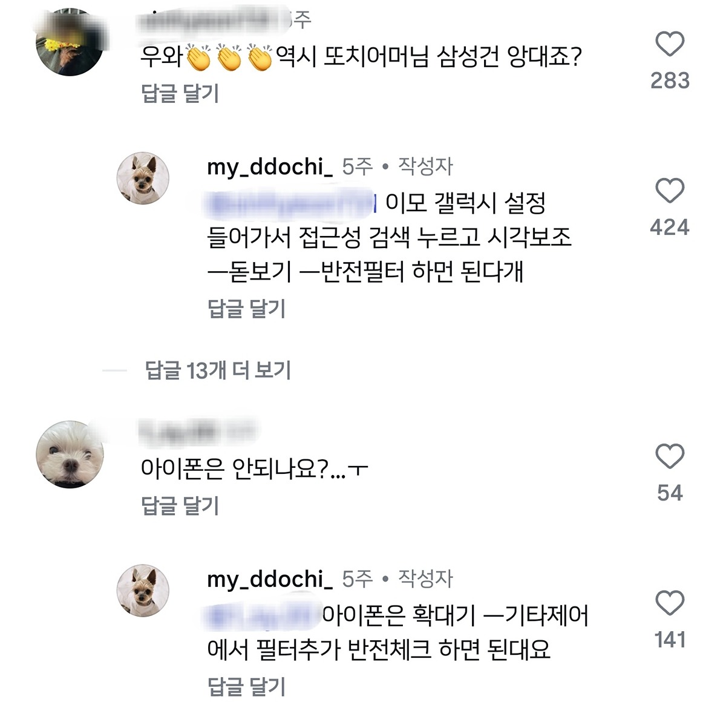Open the white fluffy dog avatar
The image size is (726, 728).
pyautogui.click(x=71, y=454)
